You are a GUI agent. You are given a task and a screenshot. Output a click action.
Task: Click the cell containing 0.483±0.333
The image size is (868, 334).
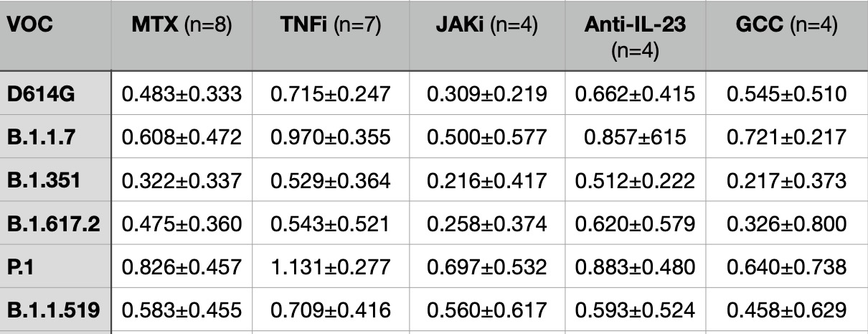[181, 93]
